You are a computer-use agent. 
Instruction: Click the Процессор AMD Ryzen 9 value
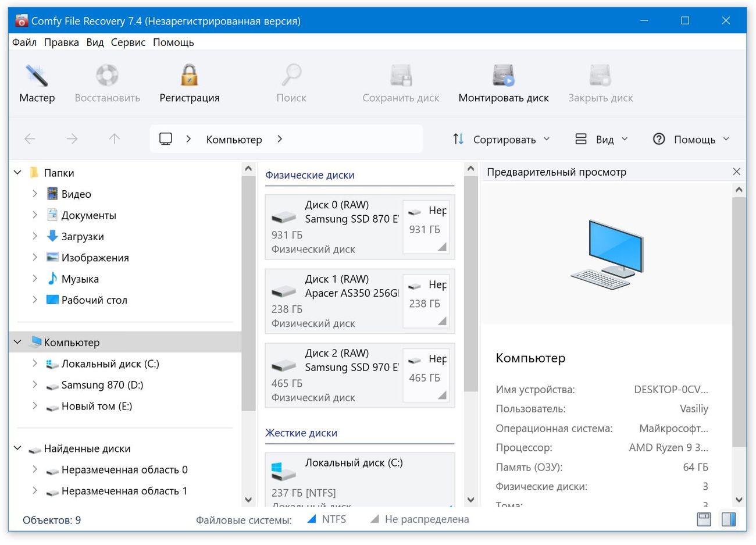click(669, 448)
